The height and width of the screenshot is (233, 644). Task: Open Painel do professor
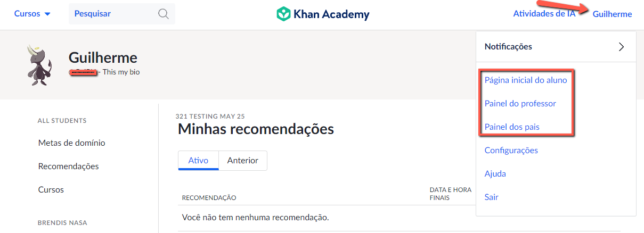pos(520,104)
